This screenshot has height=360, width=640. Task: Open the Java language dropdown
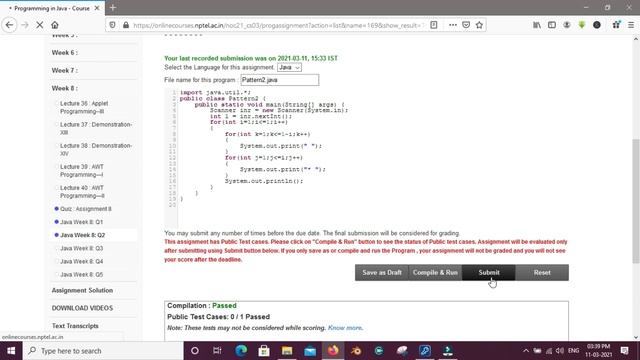tap(289, 67)
